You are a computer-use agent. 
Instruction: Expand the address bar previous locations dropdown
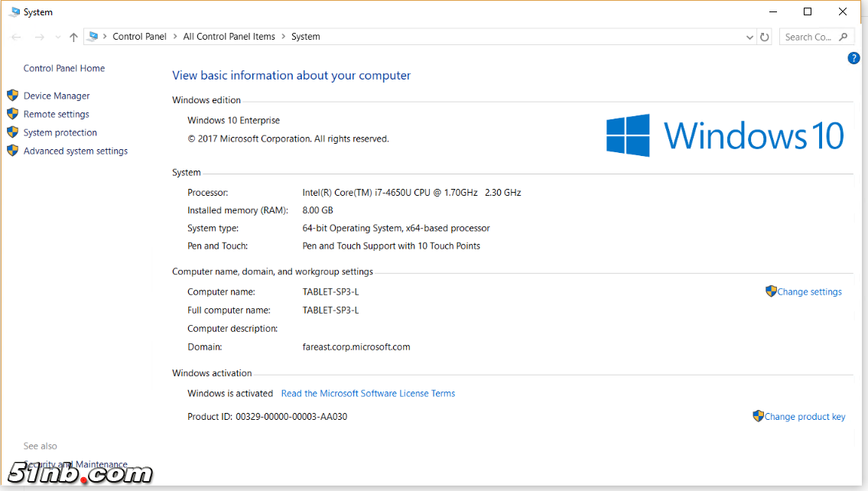coord(749,37)
